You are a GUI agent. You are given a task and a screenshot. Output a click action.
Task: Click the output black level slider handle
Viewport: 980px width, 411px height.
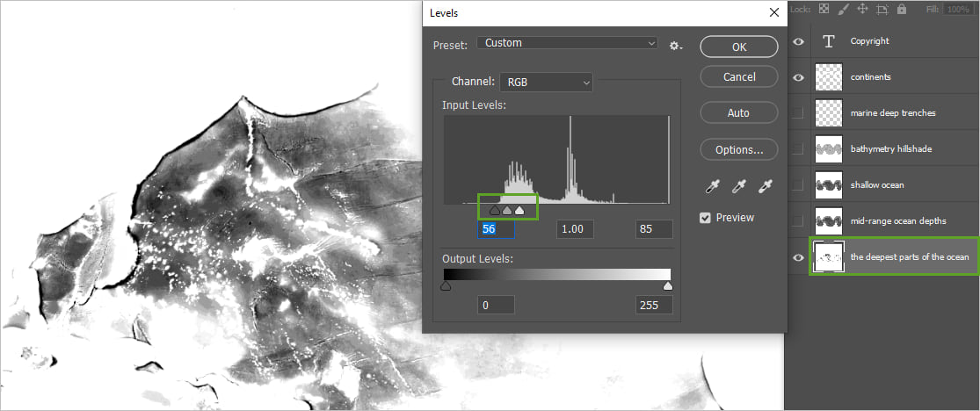pos(446,285)
